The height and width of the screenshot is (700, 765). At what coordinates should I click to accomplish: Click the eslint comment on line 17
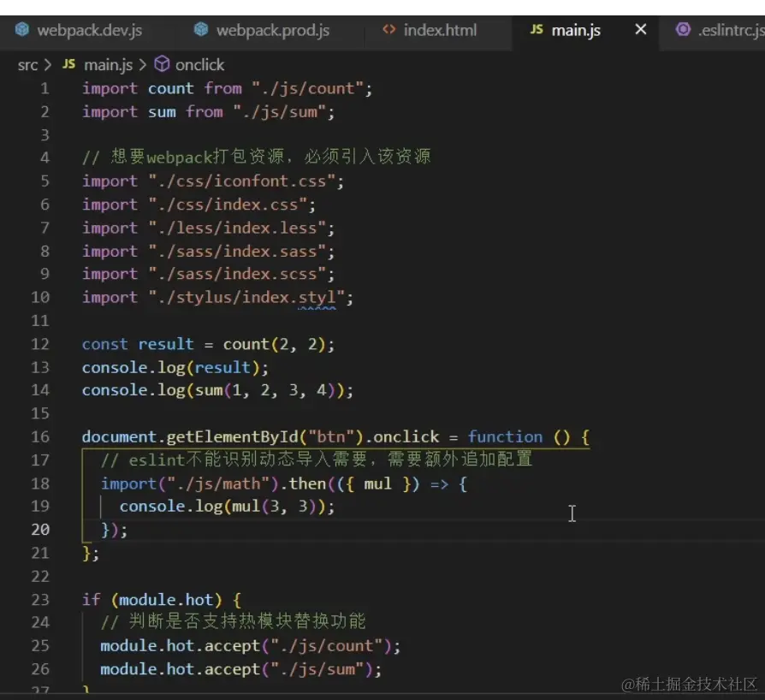316,459
